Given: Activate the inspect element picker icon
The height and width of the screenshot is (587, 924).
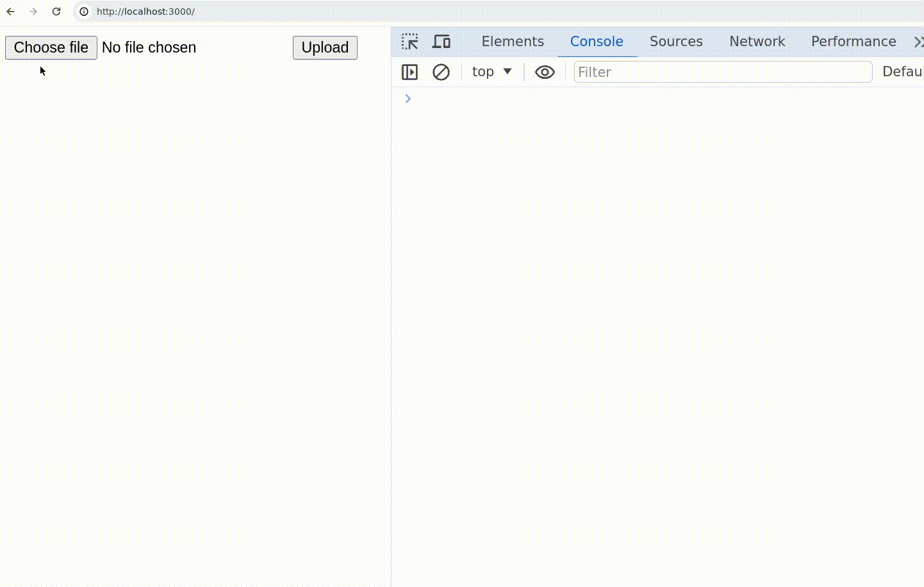Looking at the screenshot, I should [410, 42].
